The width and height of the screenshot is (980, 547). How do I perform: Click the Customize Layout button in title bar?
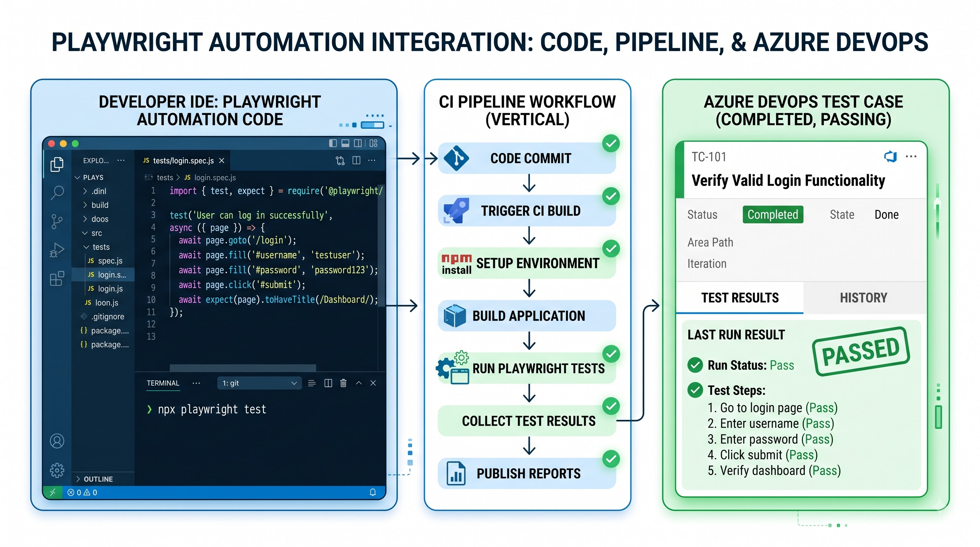pyautogui.click(x=374, y=144)
